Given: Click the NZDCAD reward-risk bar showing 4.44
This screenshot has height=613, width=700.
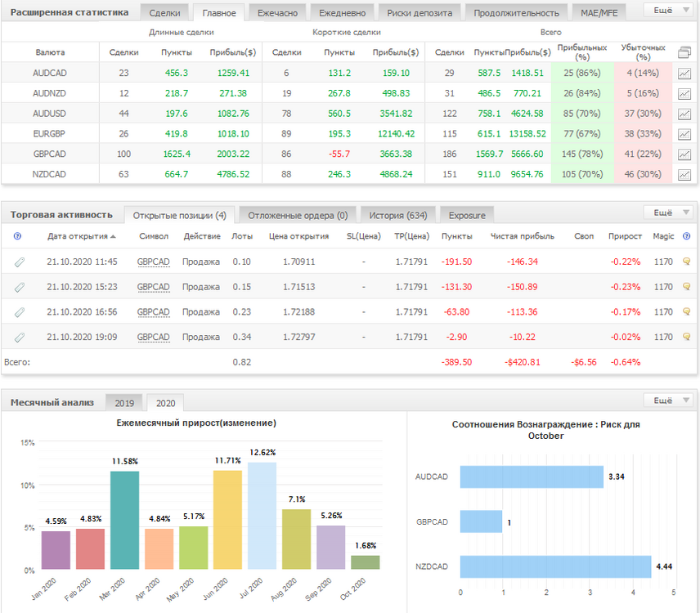Looking at the screenshot, I should coord(555,566).
